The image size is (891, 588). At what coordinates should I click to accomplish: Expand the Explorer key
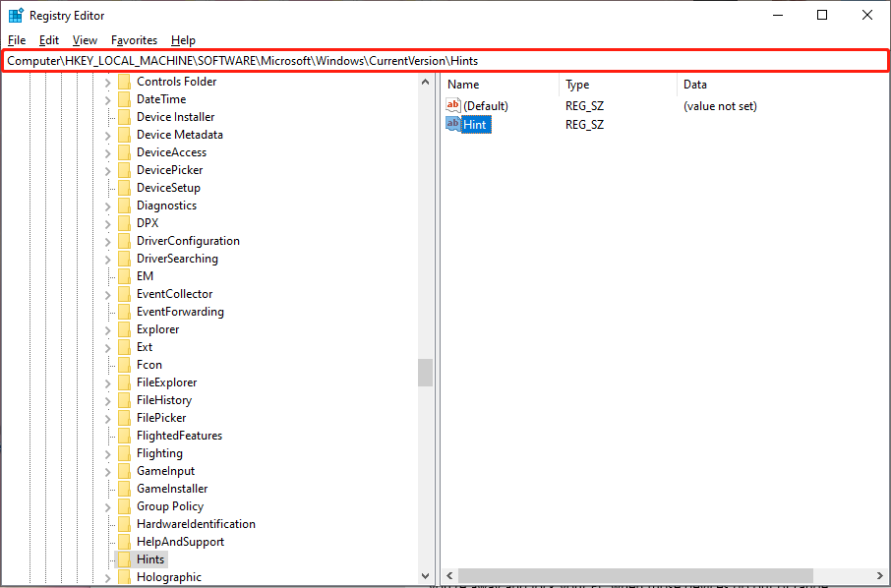point(108,330)
